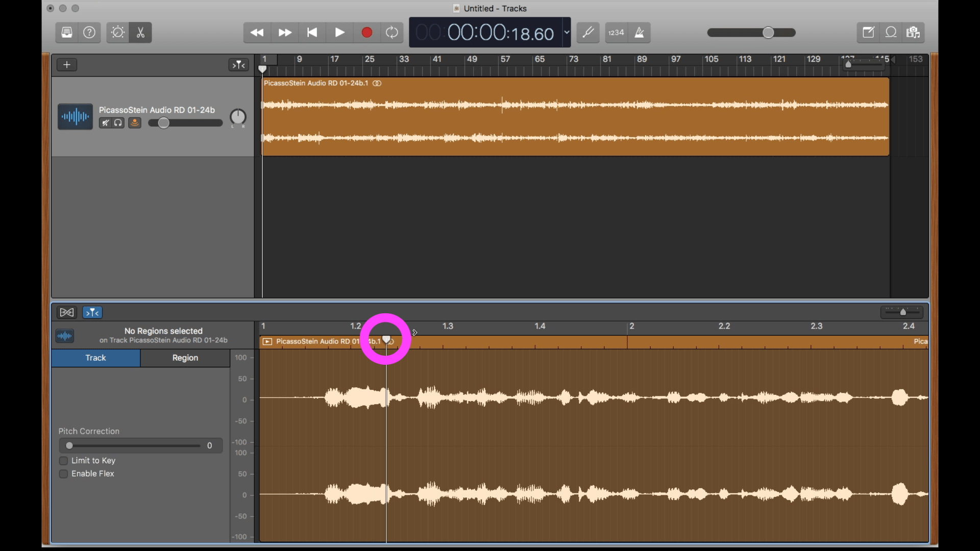Open the Media Browser
The image size is (980, 551).
pyautogui.click(x=914, y=32)
